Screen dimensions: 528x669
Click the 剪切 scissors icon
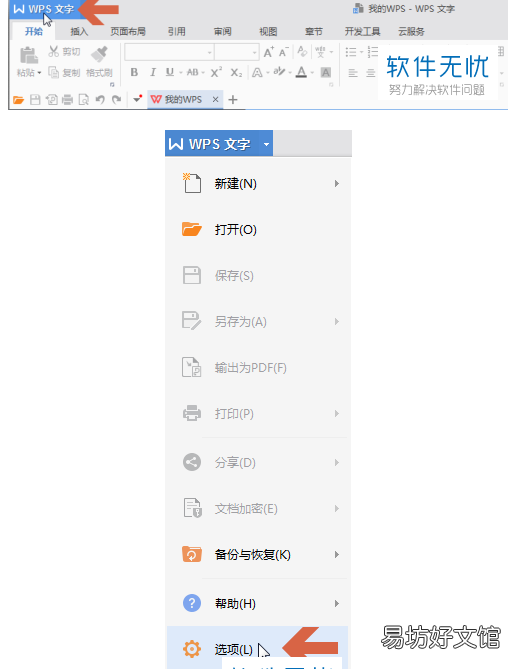(53, 52)
